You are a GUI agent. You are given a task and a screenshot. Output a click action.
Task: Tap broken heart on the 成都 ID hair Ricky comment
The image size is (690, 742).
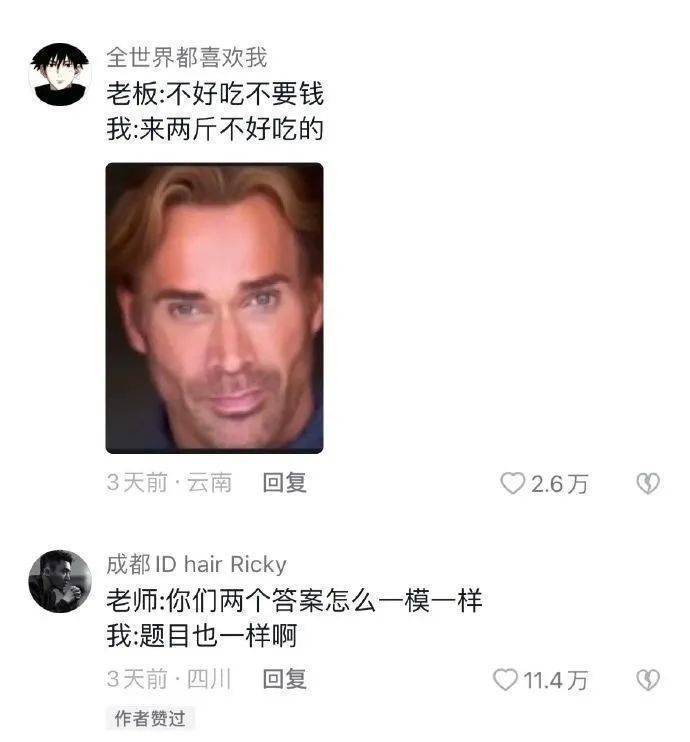click(647, 680)
